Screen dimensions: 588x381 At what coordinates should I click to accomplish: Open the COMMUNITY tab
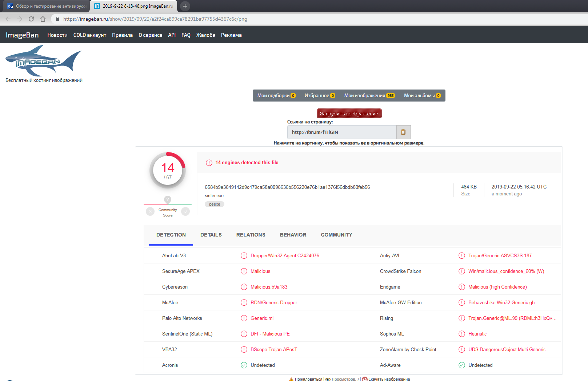pyautogui.click(x=337, y=235)
